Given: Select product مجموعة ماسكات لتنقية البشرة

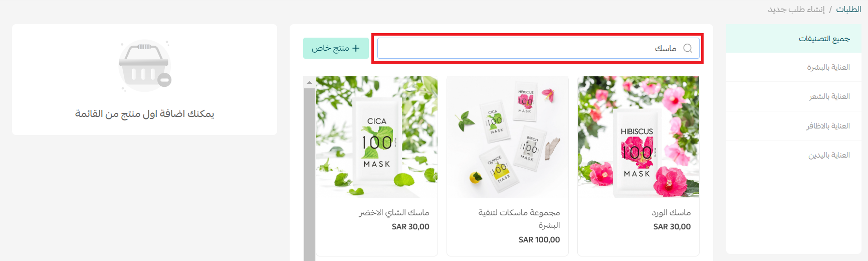Looking at the screenshot, I should 519,219.
